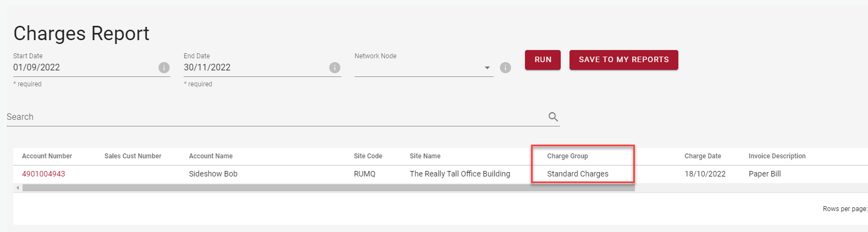Click the Network Node info icon

click(x=505, y=68)
